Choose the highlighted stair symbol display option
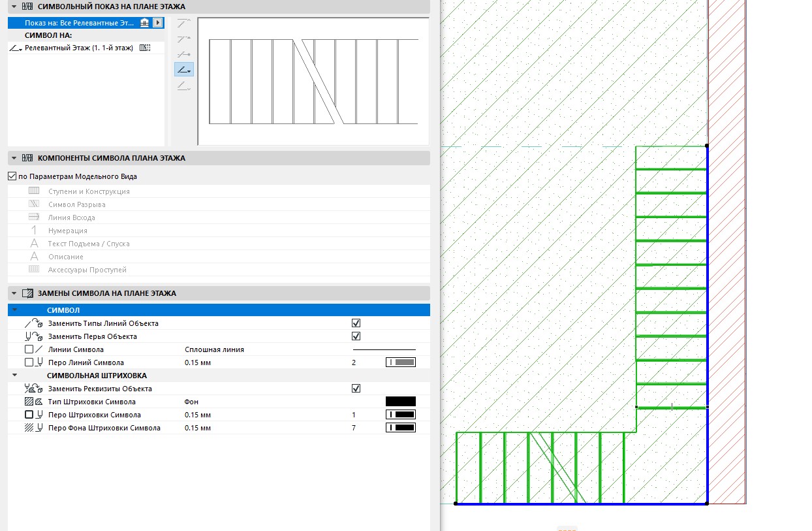The width and height of the screenshot is (812, 531). point(185,69)
